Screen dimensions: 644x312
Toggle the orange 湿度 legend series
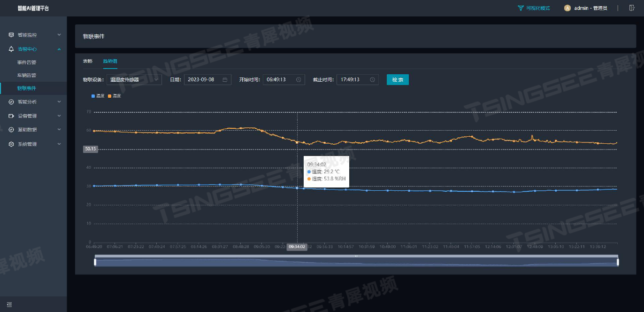pyautogui.click(x=114, y=96)
